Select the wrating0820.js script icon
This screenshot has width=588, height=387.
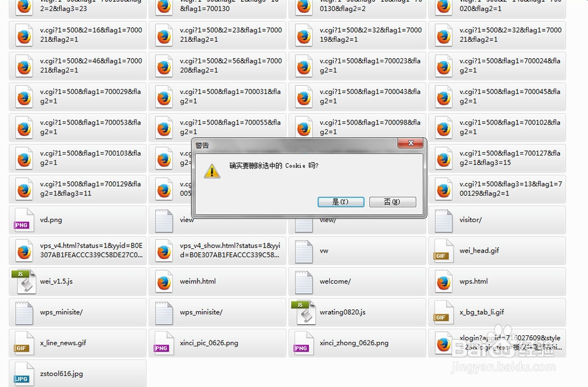click(304, 312)
